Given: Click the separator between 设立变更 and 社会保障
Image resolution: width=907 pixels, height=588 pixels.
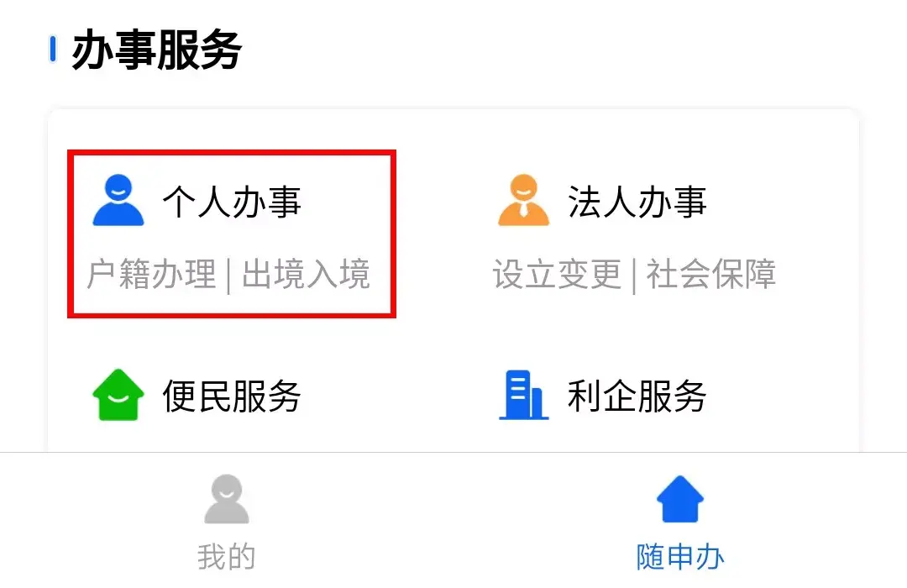Looking at the screenshot, I should pyautogui.click(x=634, y=276).
